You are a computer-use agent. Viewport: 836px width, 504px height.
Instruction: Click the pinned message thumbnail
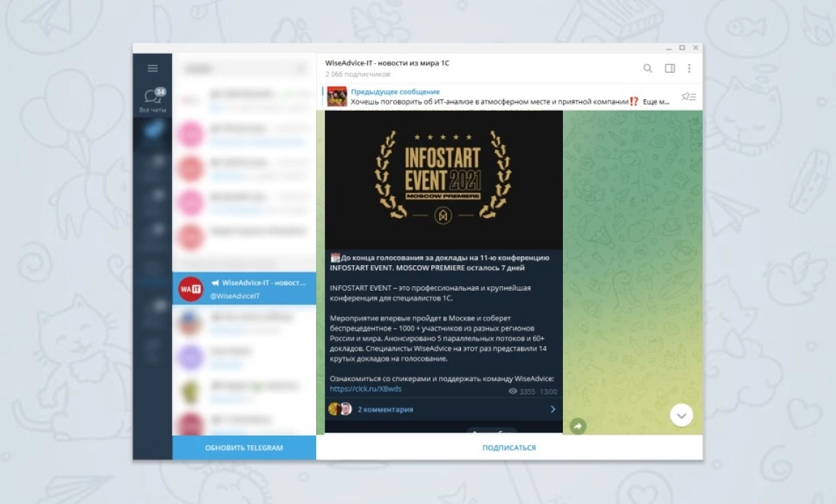click(337, 97)
